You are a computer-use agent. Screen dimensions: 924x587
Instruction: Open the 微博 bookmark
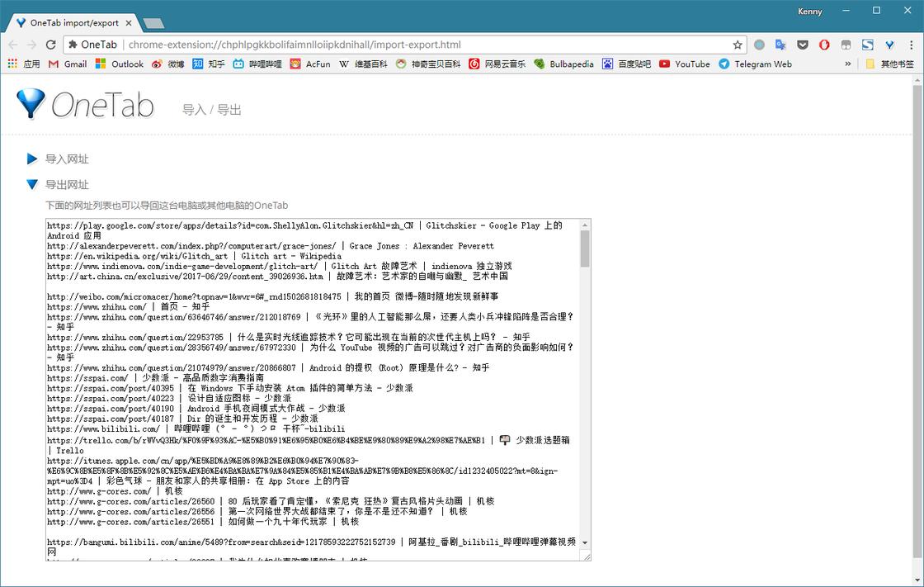pos(168,64)
